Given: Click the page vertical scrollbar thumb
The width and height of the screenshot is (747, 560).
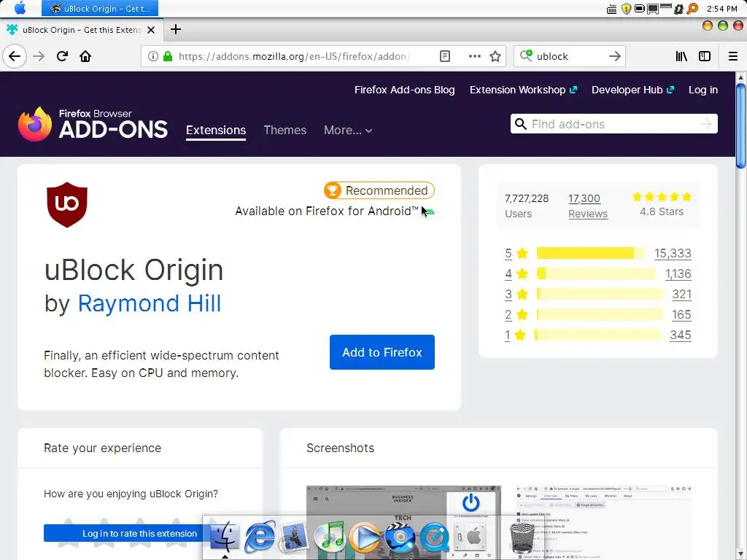Looking at the screenshot, I should [740, 125].
